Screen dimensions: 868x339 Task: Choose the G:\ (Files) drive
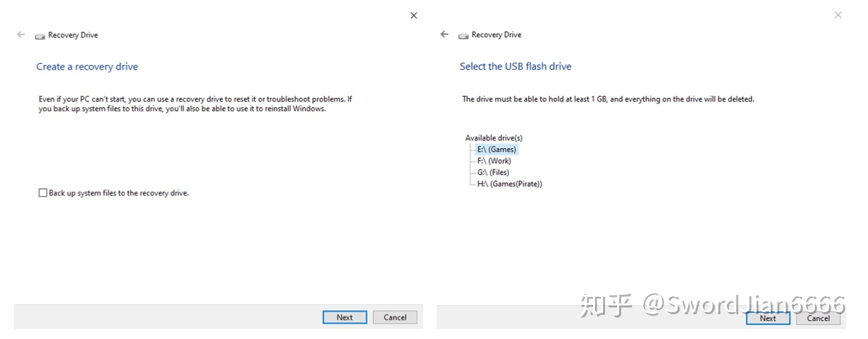493,172
